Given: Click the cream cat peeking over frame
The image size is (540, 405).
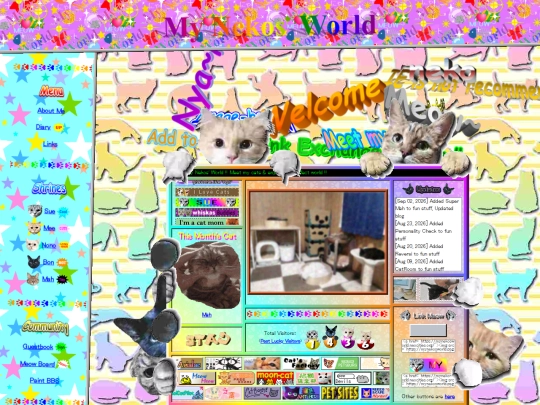Looking at the screenshot, I should pos(234,137).
